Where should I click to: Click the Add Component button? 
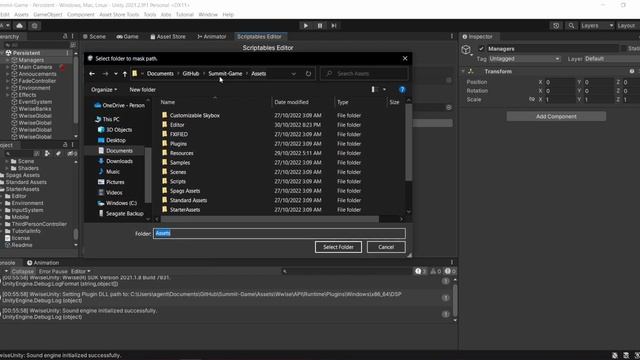556,117
